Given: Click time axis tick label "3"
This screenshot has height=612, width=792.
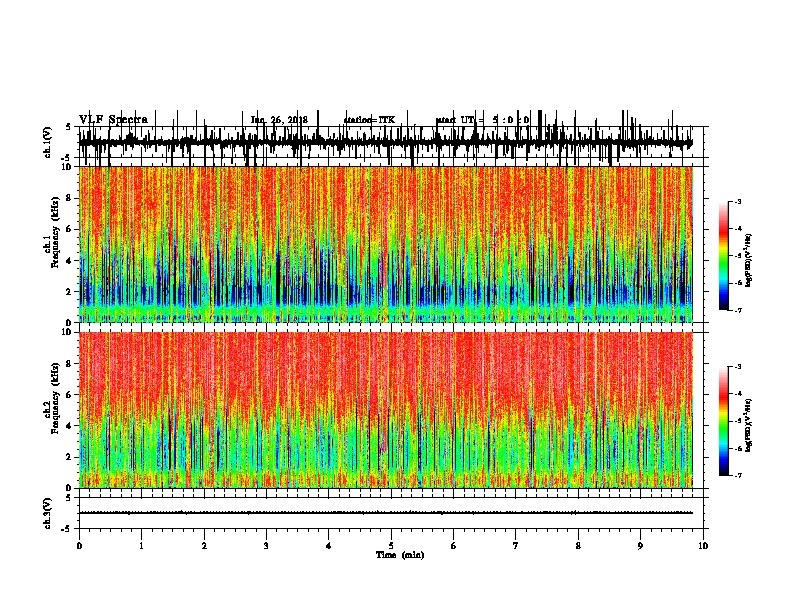Looking at the screenshot, I should 266,546.
